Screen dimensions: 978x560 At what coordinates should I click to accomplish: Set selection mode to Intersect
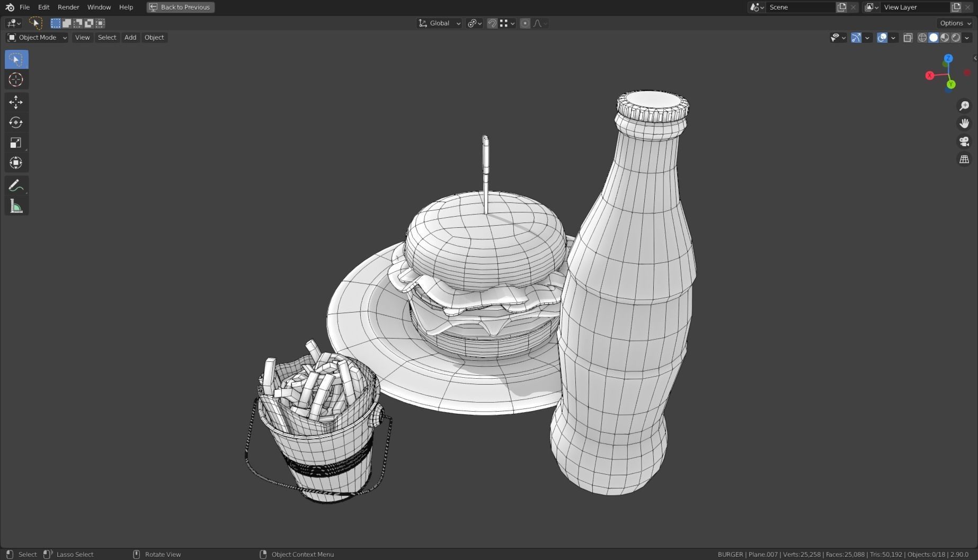[100, 23]
